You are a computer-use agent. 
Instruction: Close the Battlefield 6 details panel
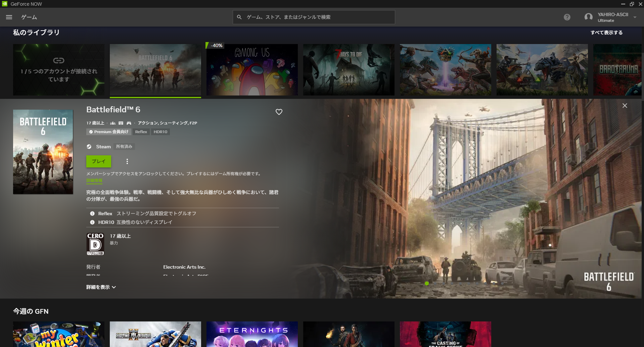[625, 106]
